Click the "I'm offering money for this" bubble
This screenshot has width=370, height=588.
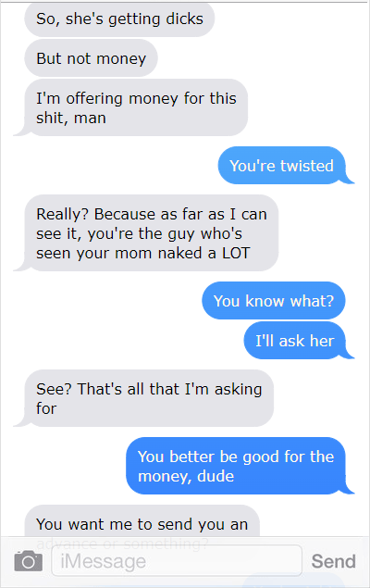[136, 107]
